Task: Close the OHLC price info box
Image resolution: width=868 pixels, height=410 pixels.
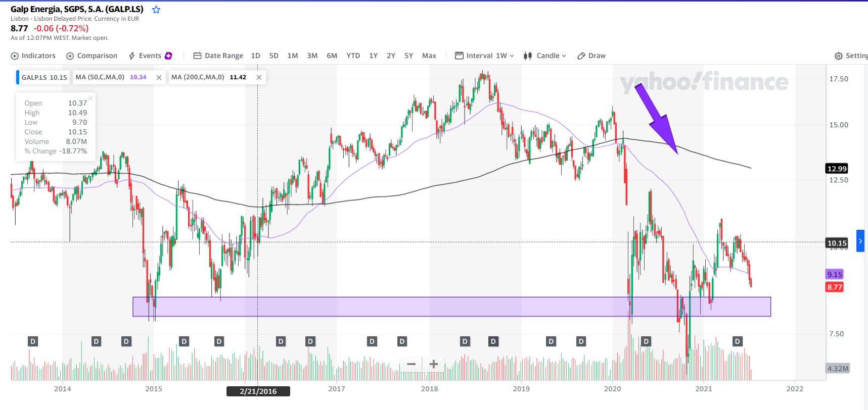Action: (90, 98)
